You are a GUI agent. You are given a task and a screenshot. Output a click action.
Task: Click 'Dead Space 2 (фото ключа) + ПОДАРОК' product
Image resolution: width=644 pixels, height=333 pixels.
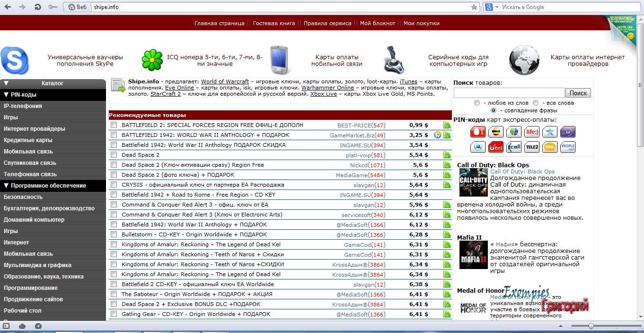[x=178, y=175]
